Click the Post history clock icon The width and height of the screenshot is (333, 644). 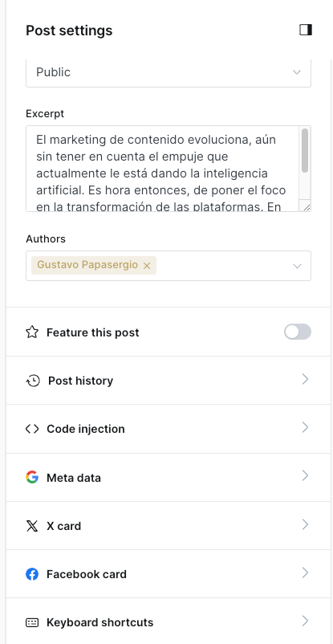[x=33, y=381]
